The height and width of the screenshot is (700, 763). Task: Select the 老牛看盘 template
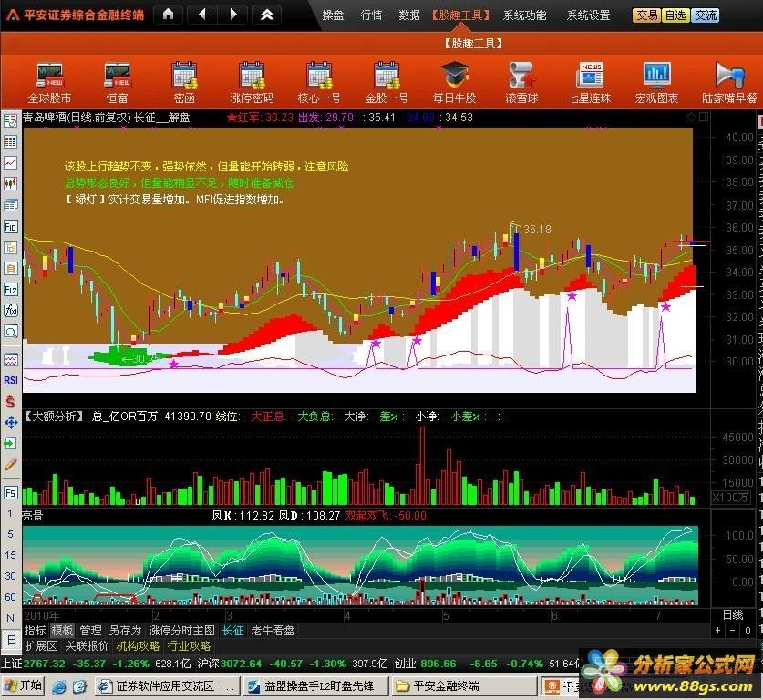pos(273,631)
